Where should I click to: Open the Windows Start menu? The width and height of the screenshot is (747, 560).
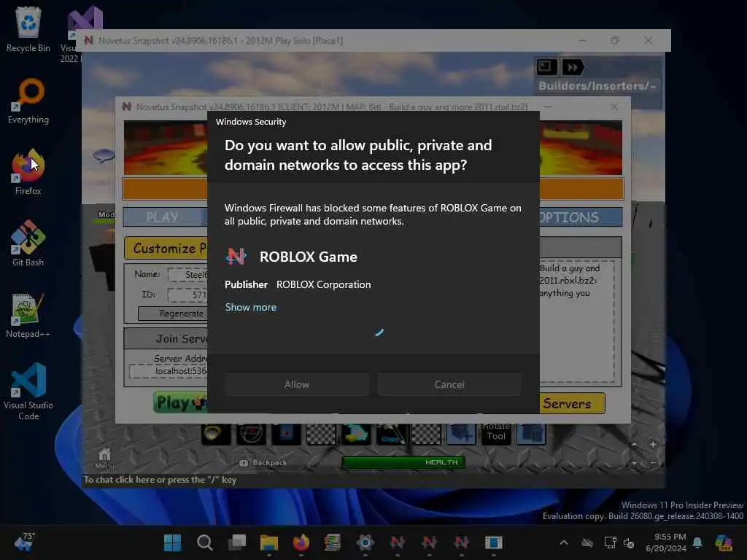pyautogui.click(x=172, y=542)
